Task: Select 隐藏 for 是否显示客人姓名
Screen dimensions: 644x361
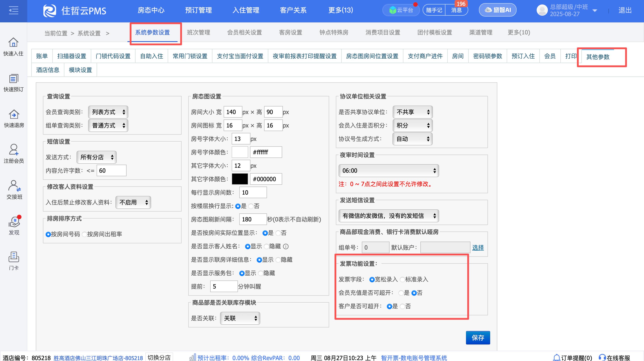Action: (267, 246)
